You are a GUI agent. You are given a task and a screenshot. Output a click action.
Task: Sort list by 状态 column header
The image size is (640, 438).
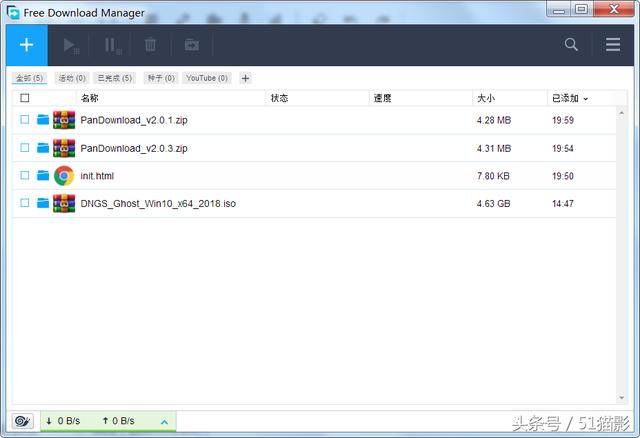click(280, 98)
